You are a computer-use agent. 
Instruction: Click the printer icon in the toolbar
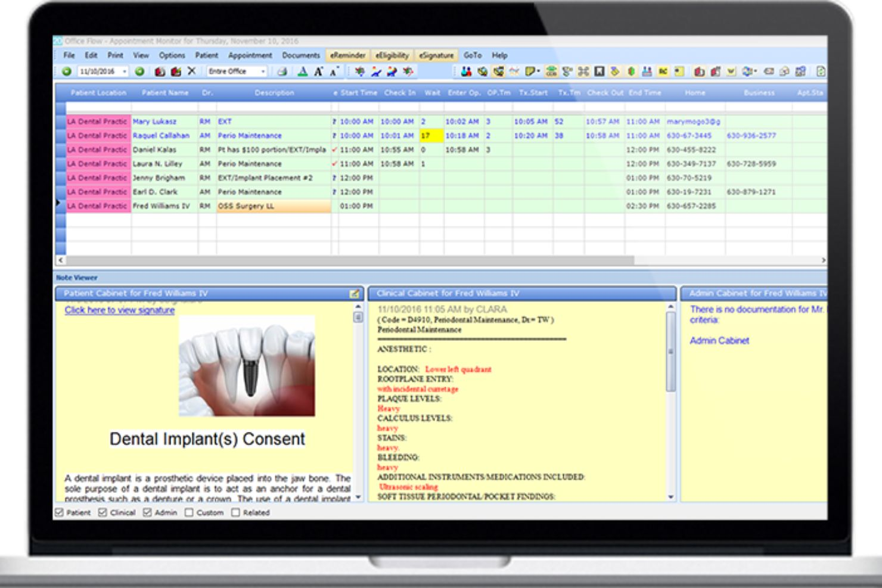tap(282, 71)
